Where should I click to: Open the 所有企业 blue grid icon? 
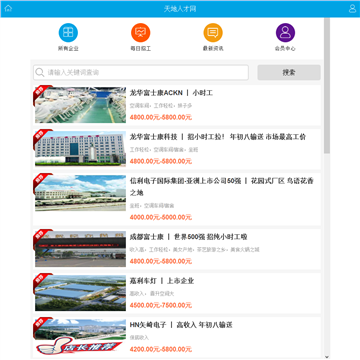click(68, 33)
